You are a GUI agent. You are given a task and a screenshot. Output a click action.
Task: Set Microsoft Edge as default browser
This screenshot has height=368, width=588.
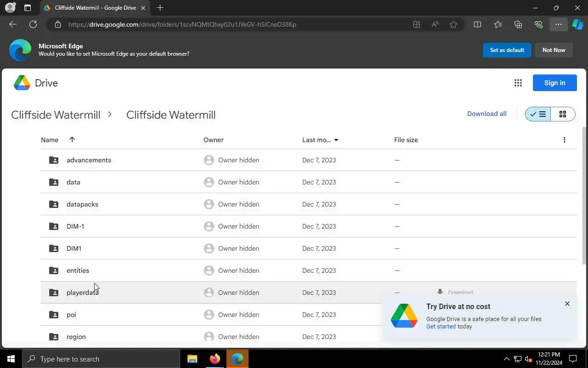click(x=507, y=50)
